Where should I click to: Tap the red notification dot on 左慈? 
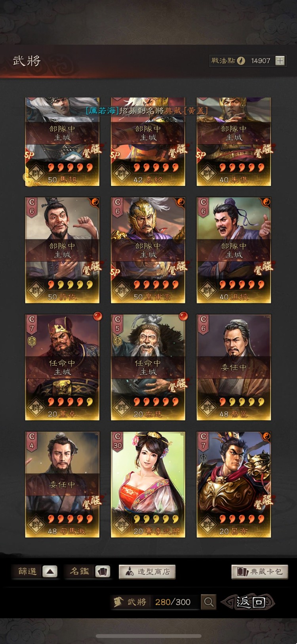(x=183, y=316)
